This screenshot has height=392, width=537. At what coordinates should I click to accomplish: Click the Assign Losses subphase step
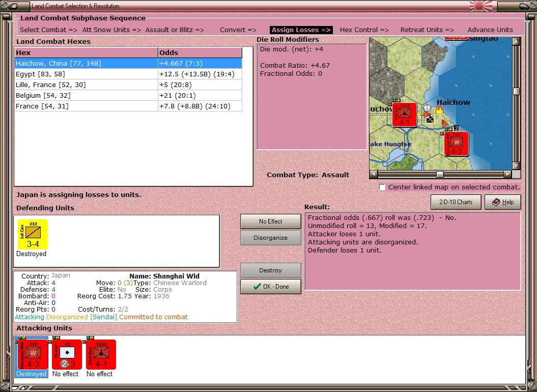tap(301, 30)
